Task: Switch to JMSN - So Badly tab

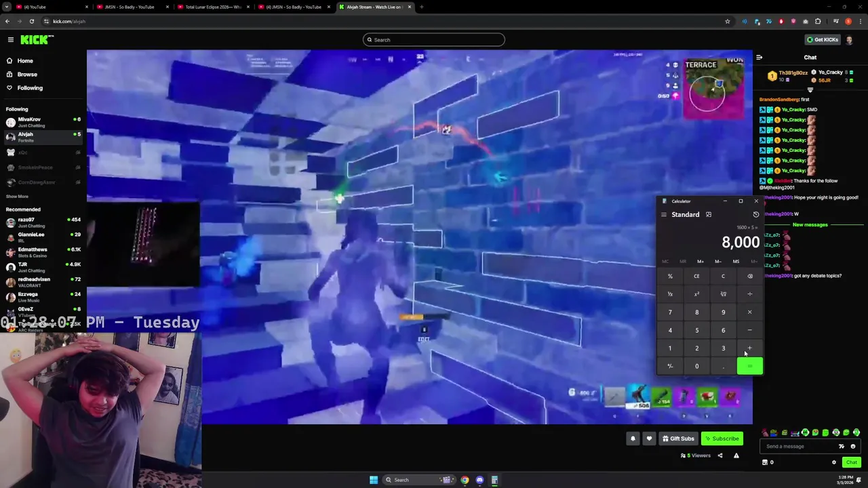Action: tap(131, 7)
